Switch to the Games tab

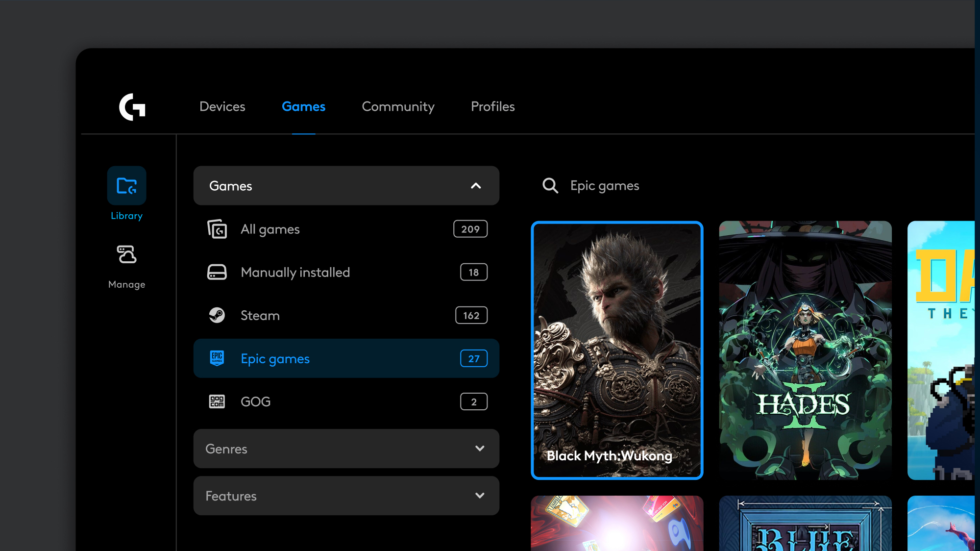(304, 106)
